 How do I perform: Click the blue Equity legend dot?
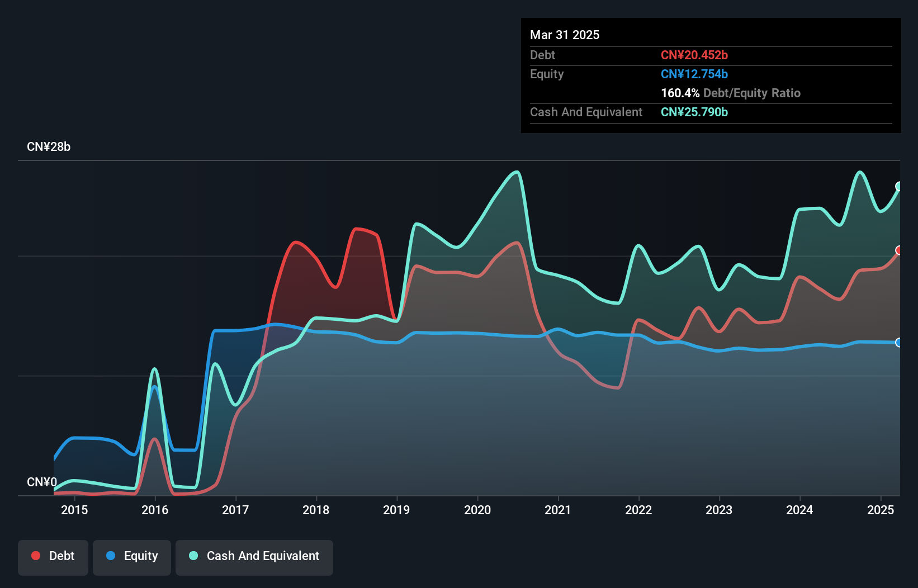coord(111,556)
